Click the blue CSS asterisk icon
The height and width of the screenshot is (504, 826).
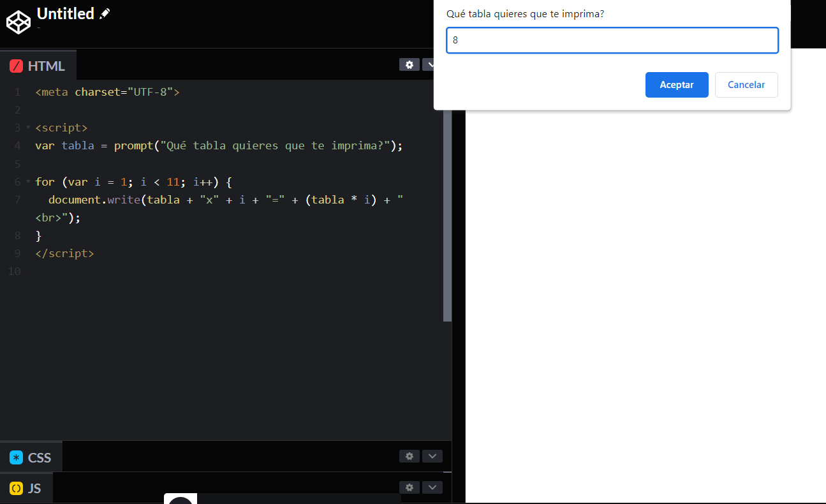coord(17,457)
